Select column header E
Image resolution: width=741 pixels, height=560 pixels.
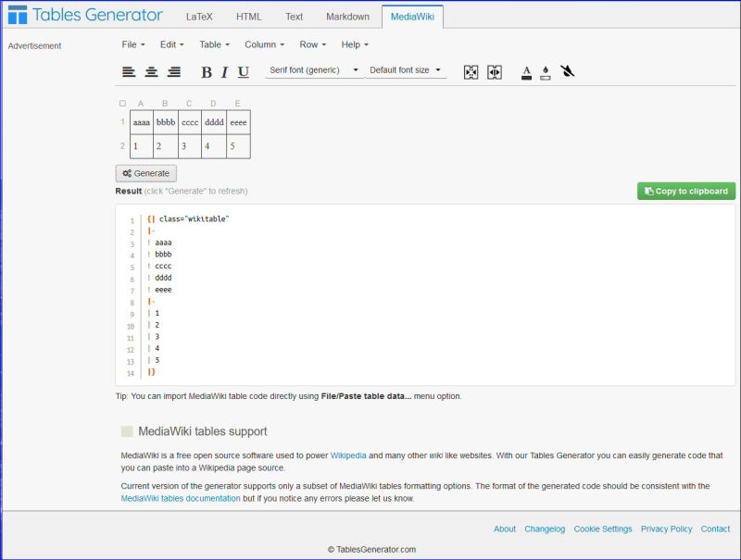click(238, 104)
